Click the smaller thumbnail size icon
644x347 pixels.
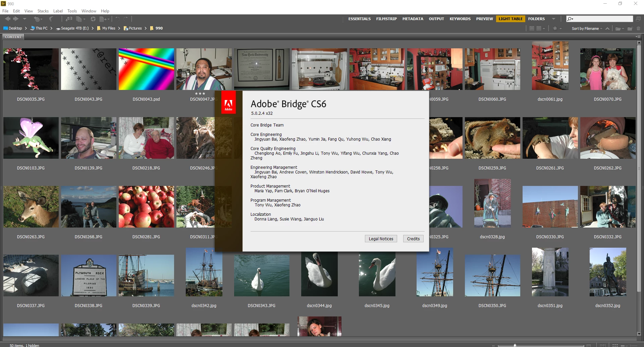493,345
